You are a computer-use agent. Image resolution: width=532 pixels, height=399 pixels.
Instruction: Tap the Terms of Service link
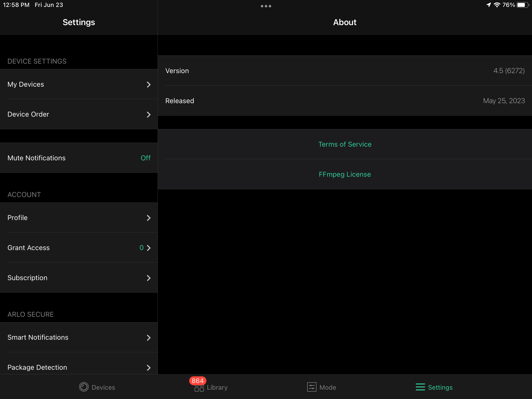345,144
